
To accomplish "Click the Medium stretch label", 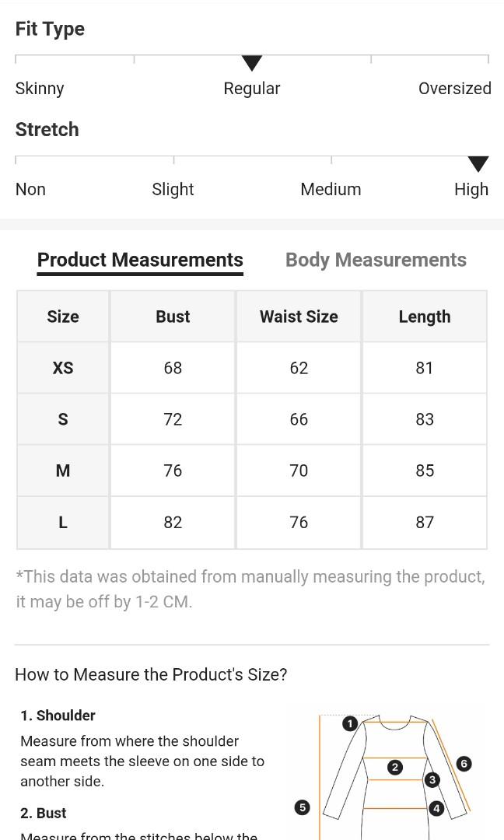I will pyautogui.click(x=331, y=189).
